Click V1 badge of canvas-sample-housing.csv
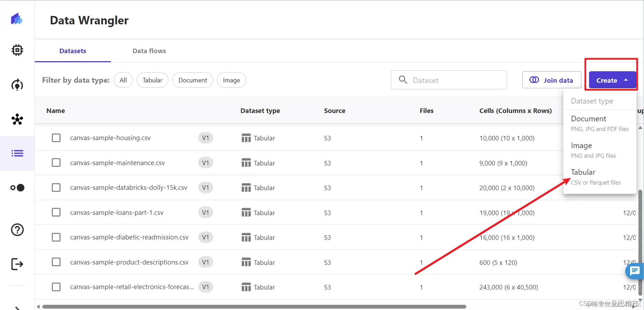Screen dimensions: 644x310 (x=206, y=138)
